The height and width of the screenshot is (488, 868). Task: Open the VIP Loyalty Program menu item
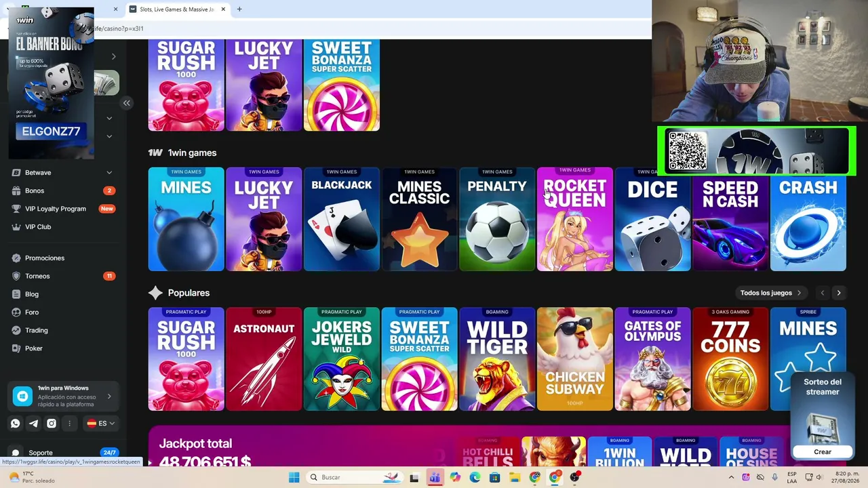pos(63,209)
